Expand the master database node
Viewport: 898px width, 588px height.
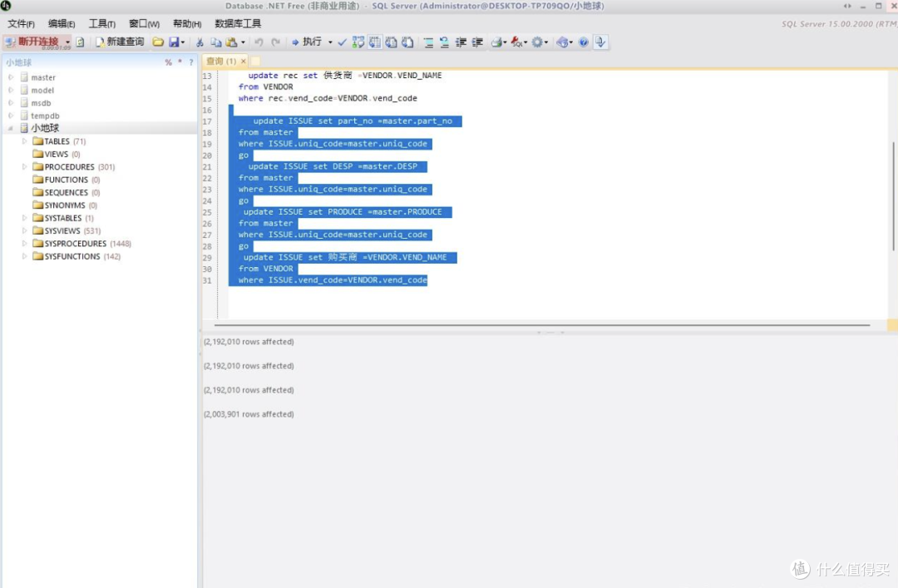click(x=11, y=77)
